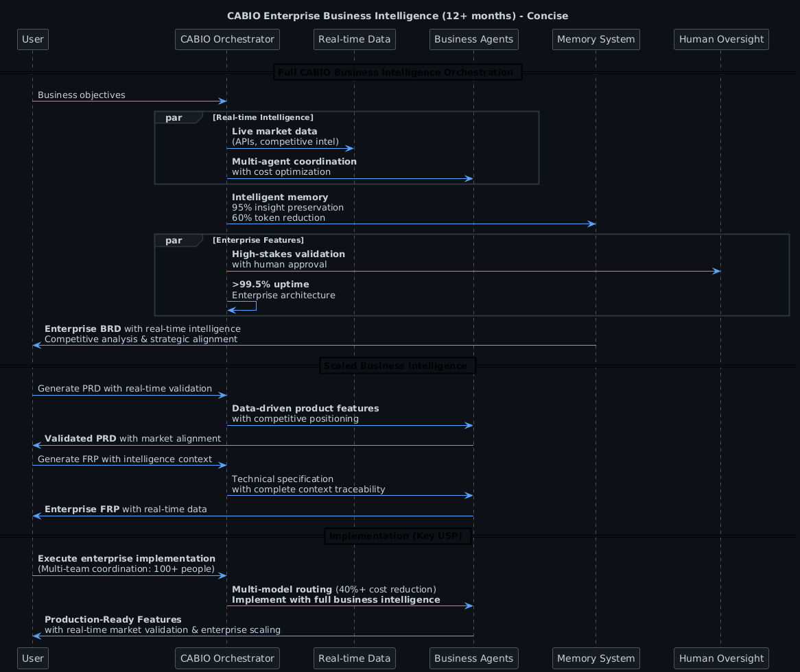Click the top Memory System participant box
800x672 pixels.
[x=596, y=39]
